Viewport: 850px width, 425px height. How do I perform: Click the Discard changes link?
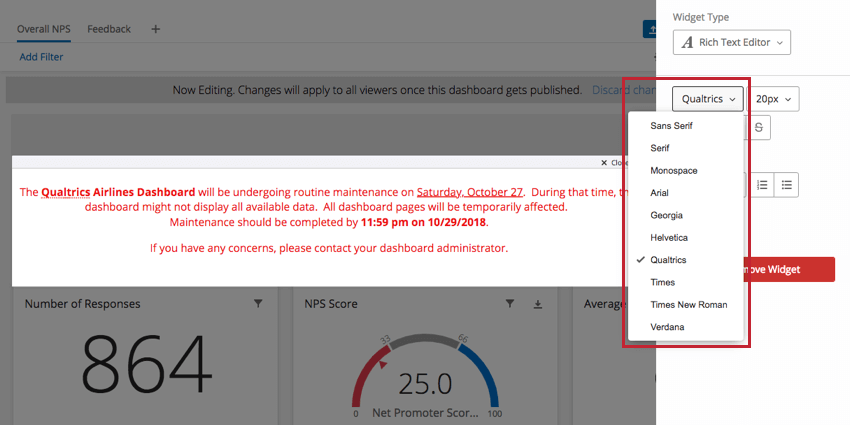(x=624, y=90)
